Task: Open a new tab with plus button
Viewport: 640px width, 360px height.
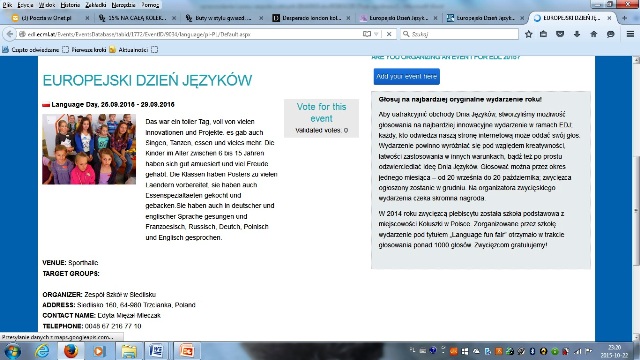Action: pyautogui.click(x=624, y=18)
